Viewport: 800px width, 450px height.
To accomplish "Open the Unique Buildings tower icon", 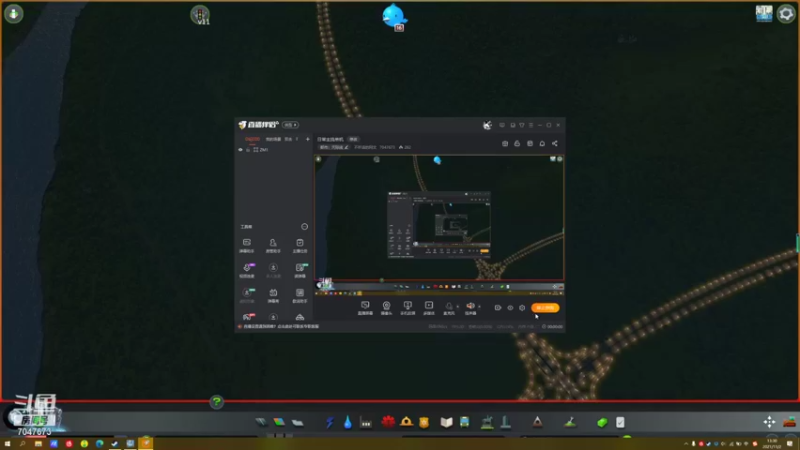I will click(x=506, y=422).
